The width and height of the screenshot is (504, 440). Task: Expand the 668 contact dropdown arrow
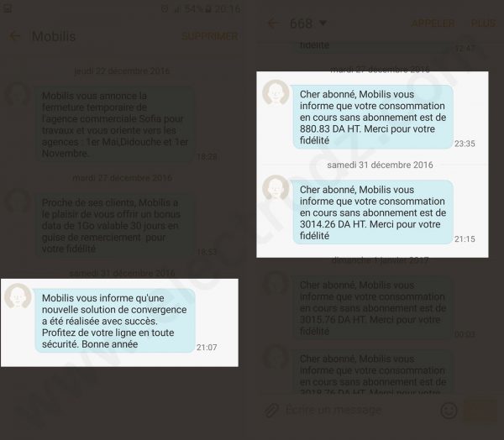pos(323,24)
